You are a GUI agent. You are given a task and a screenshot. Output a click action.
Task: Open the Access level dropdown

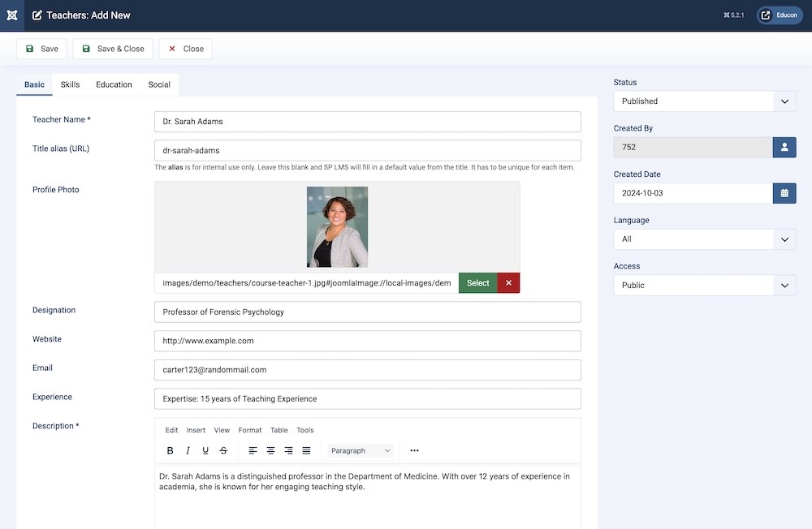click(x=704, y=286)
